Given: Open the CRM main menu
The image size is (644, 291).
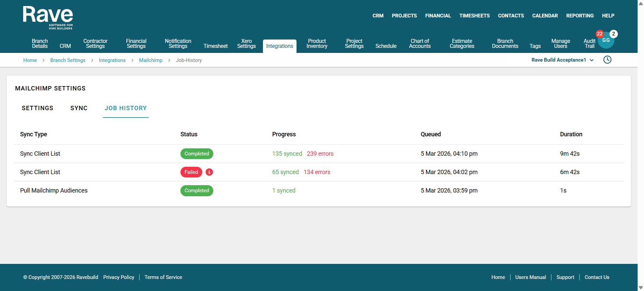Looking at the screenshot, I should coord(378,16).
